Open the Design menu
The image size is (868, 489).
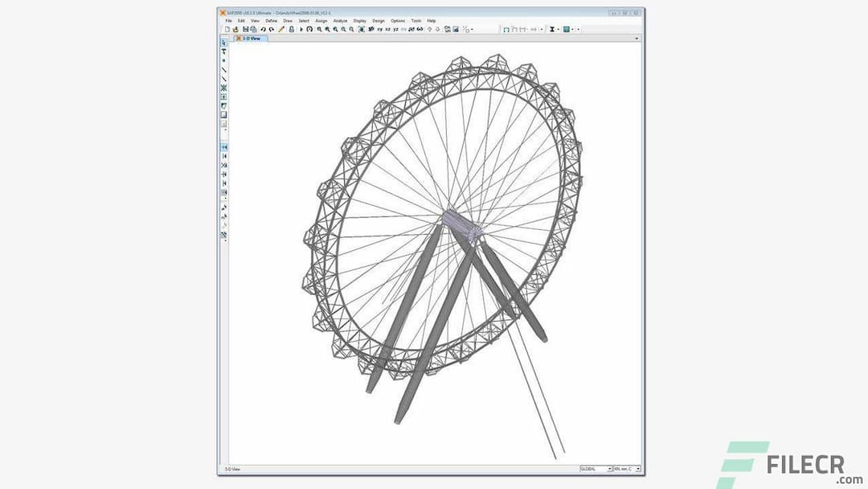pyautogui.click(x=379, y=20)
